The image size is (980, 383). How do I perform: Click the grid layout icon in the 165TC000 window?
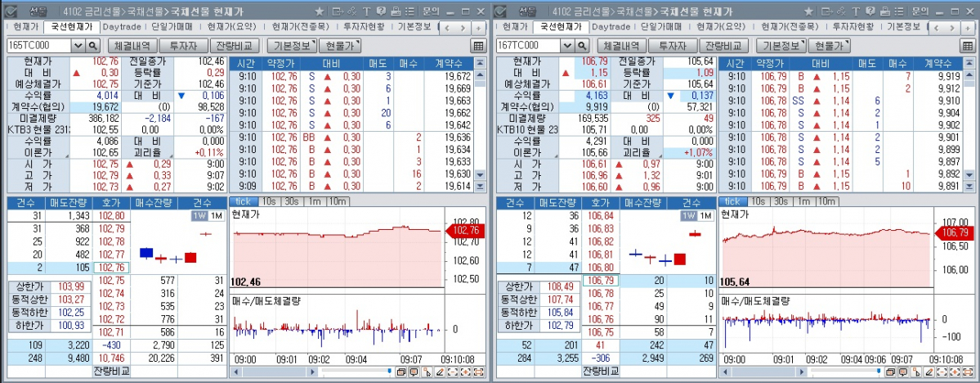[x=478, y=46]
